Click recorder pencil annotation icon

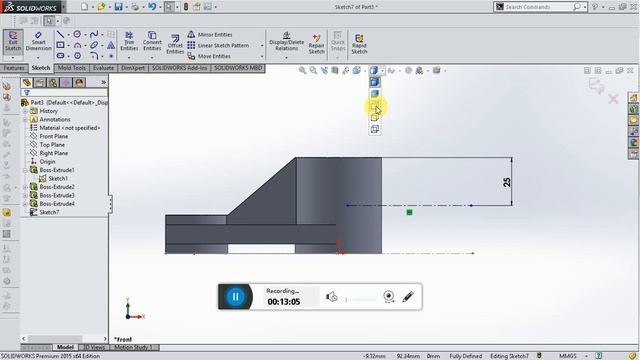coord(408,297)
